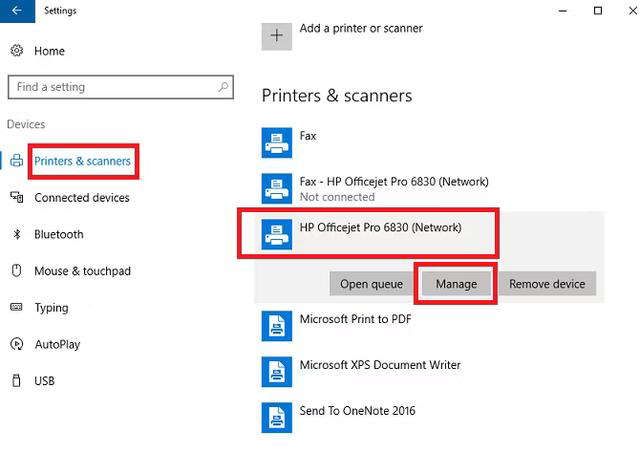Click the plus icon to add a printer

(x=277, y=36)
